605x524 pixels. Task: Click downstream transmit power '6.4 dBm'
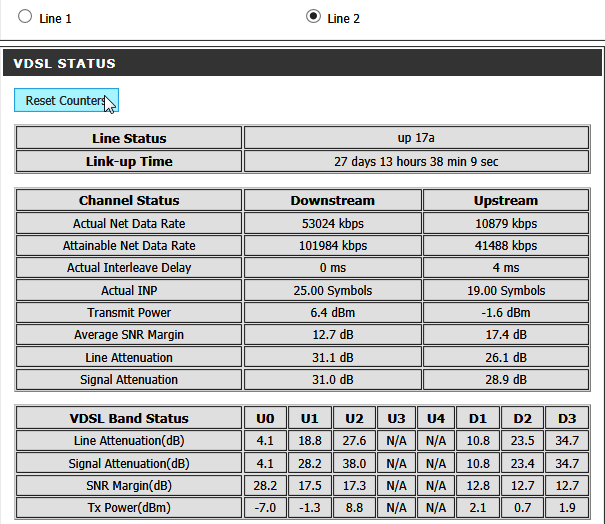tap(333, 312)
